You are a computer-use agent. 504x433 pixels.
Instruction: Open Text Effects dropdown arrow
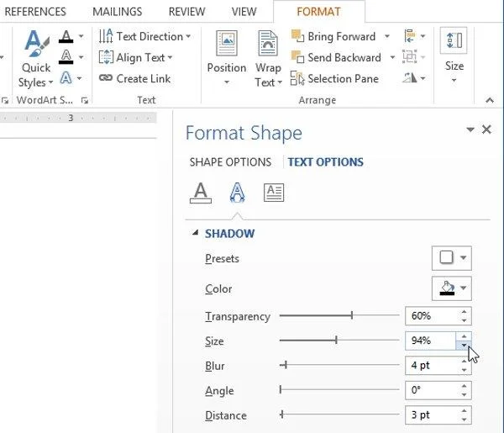pyautogui.click(x=80, y=78)
